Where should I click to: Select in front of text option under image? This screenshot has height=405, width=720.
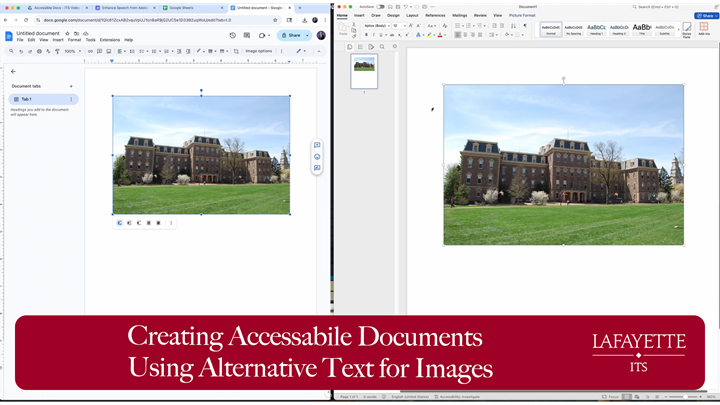[158, 223]
